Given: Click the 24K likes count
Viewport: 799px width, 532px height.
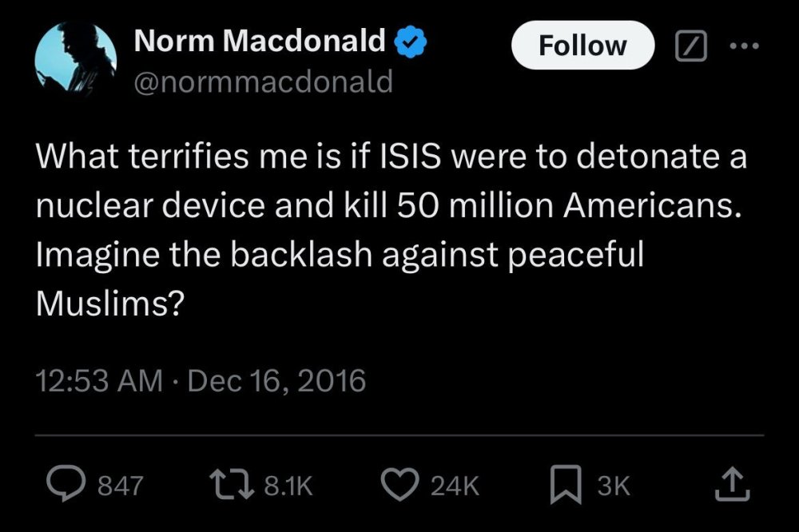Looking at the screenshot, I should (454, 485).
